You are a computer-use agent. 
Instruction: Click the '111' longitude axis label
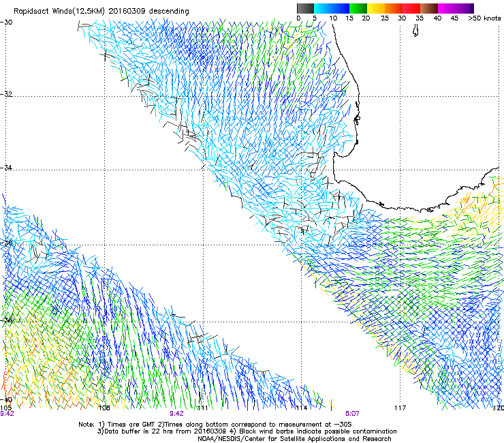point(202,408)
